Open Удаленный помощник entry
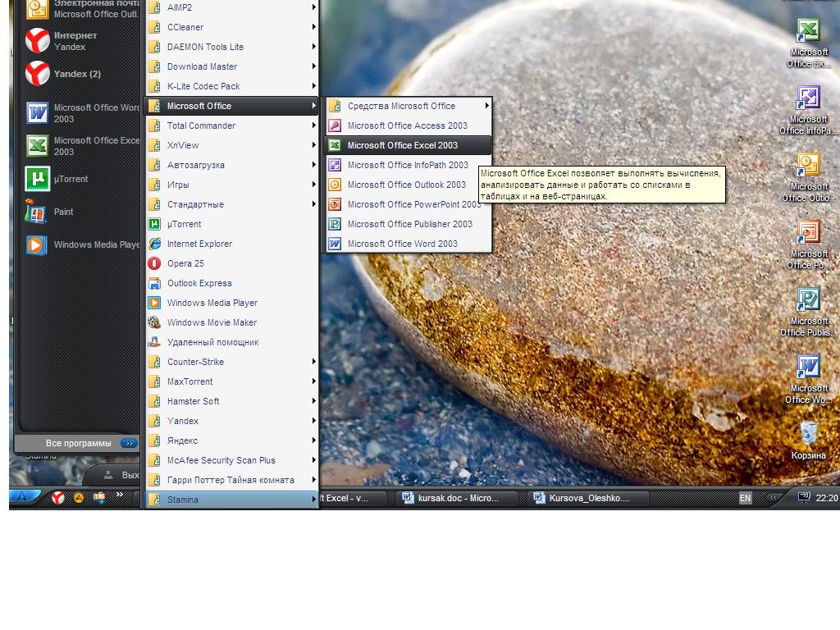Viewport: 840px width, 630px height. click(232, 342)
